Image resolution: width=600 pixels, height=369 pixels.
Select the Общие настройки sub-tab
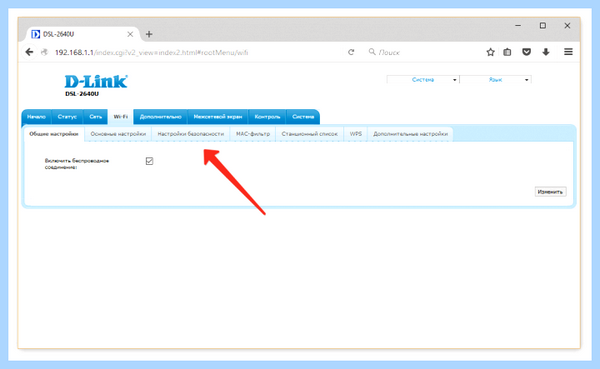(54, 134)
